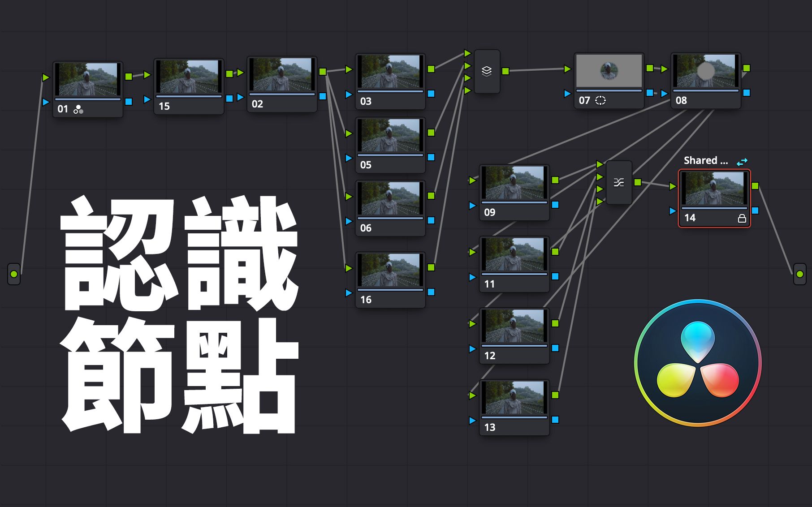812x507 pixels.
Task: Click node 01 blue key input triangle
Action: (46, 102)
